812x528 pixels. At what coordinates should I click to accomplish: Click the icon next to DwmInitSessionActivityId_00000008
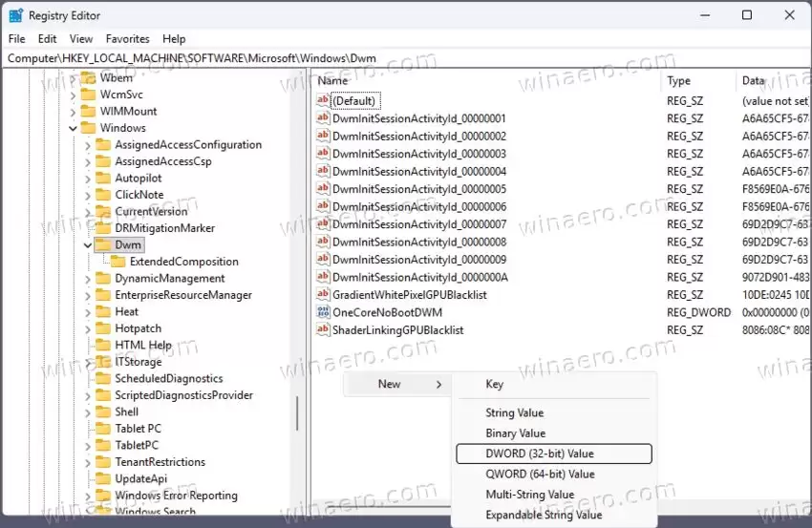[323, 241]
